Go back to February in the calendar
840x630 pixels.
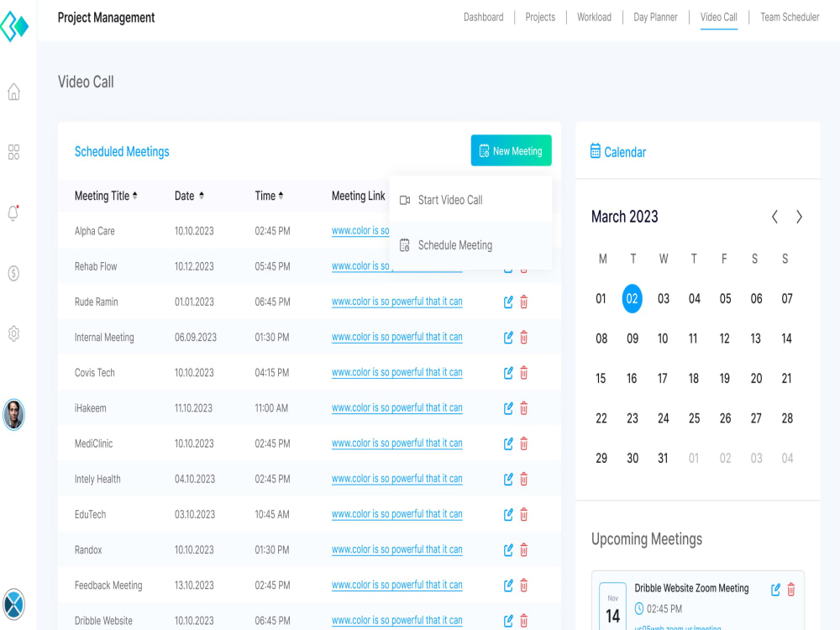click(774, 216)
